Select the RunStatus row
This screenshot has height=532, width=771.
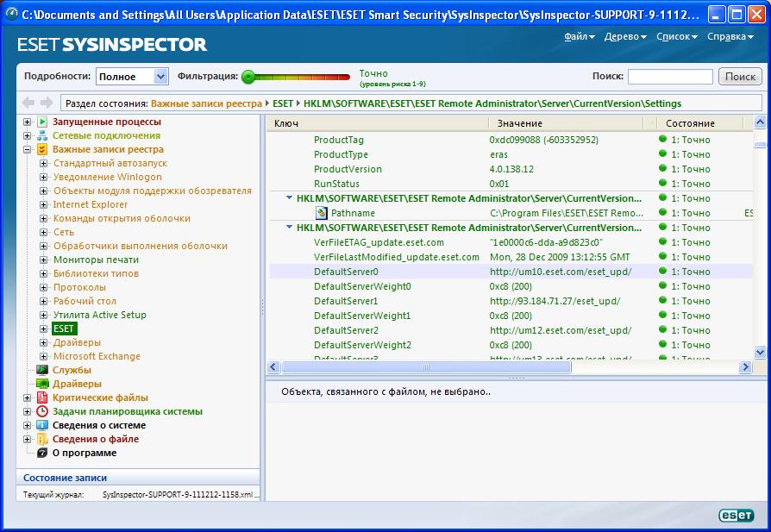click(x=511, y=184)
